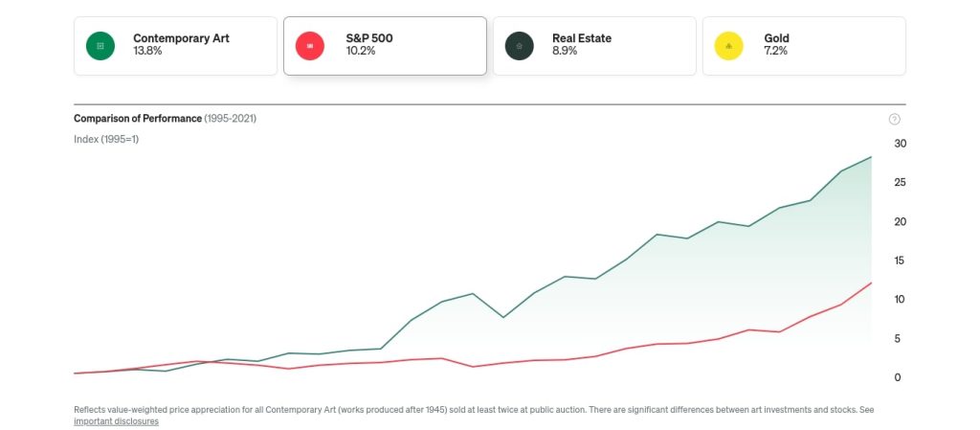The image size is (980, 430).
Task: Toggle the Gold comparison label
Action: point(776,38)
